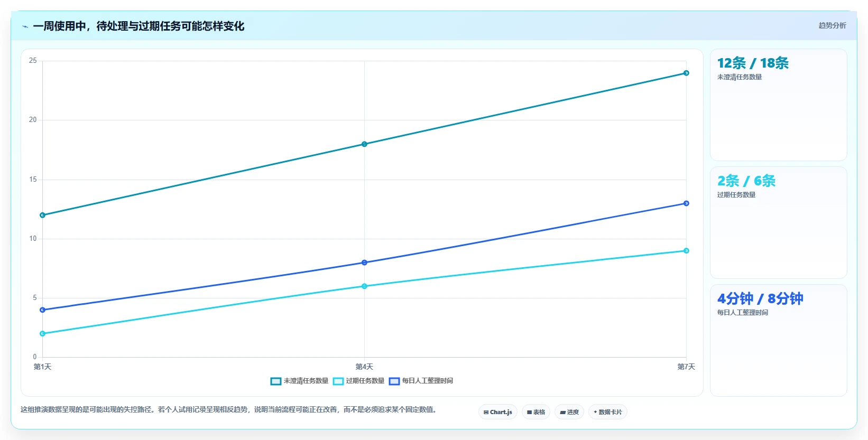
Task: Click the 2条 / 6条 card value
Action: coord(746,181)
